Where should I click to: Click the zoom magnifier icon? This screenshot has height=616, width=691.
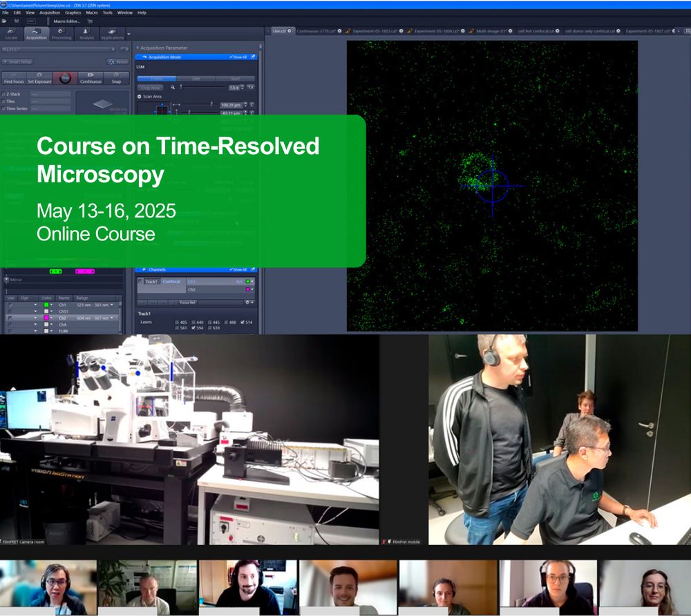pyautogui.click(x=173, y=88)
